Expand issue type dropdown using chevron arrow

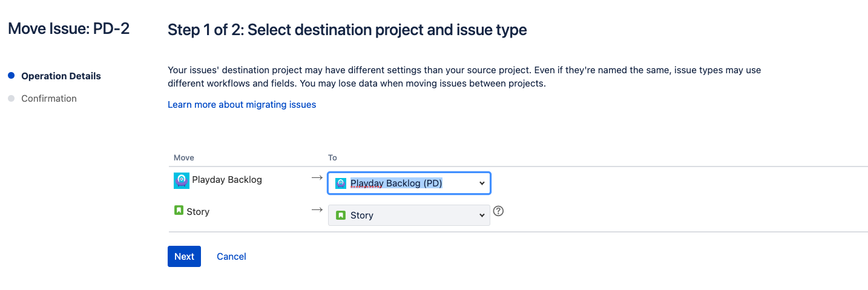482,215
